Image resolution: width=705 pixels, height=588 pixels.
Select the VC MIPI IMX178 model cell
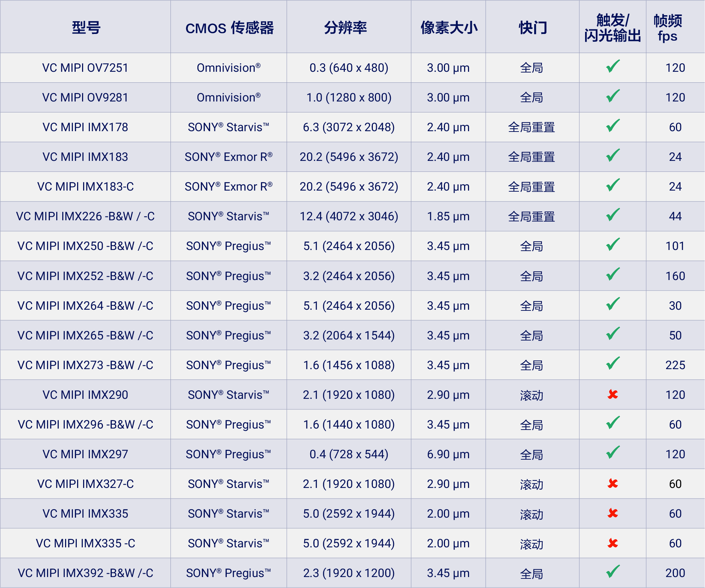tap(85, 127)
